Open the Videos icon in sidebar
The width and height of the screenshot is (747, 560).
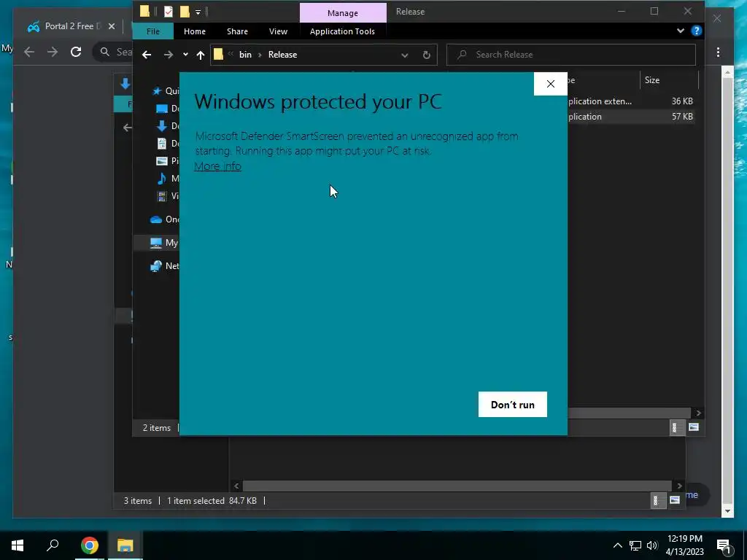[x=162, y=195]
